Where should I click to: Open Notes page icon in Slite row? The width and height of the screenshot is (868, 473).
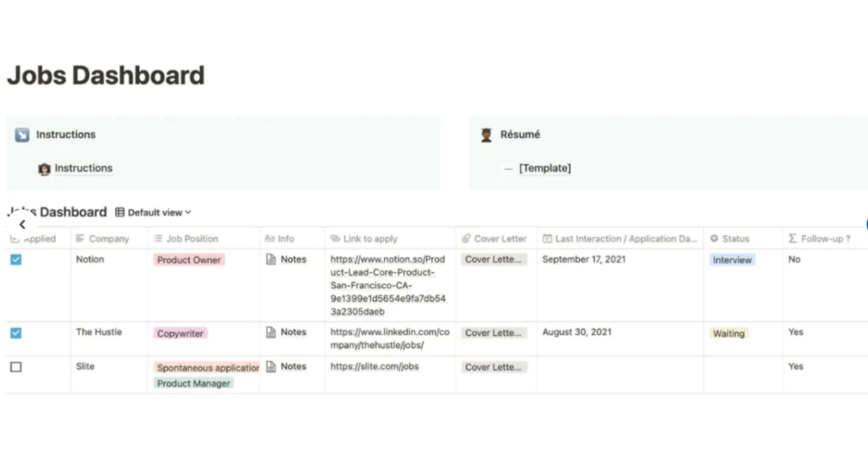point(271,367)
